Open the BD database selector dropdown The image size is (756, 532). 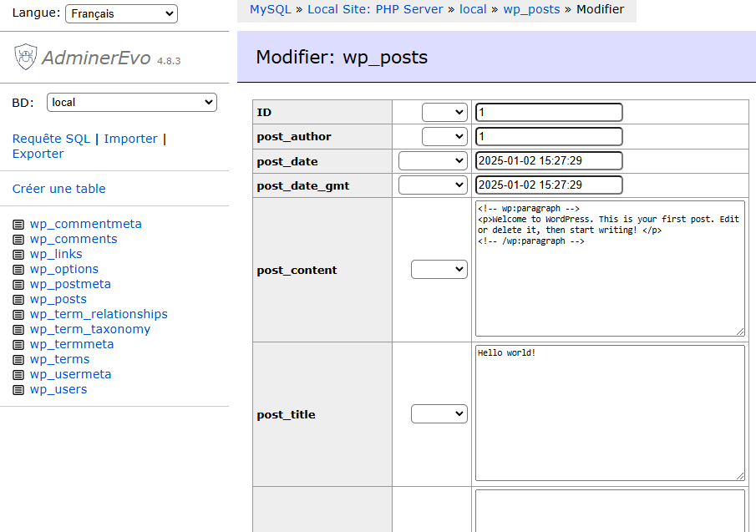[x=131, y=103]
